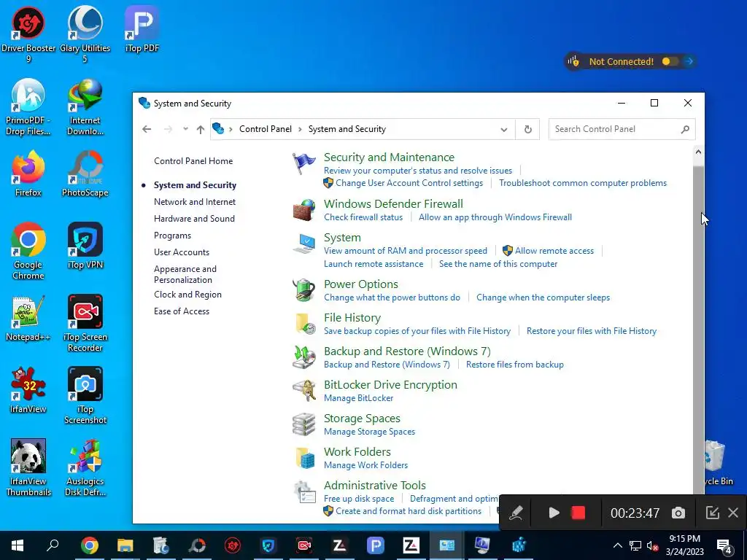Viewport: 747px width, 560px height.
Task: Go to Appearance and Personalization
Action: coord(185,274)
